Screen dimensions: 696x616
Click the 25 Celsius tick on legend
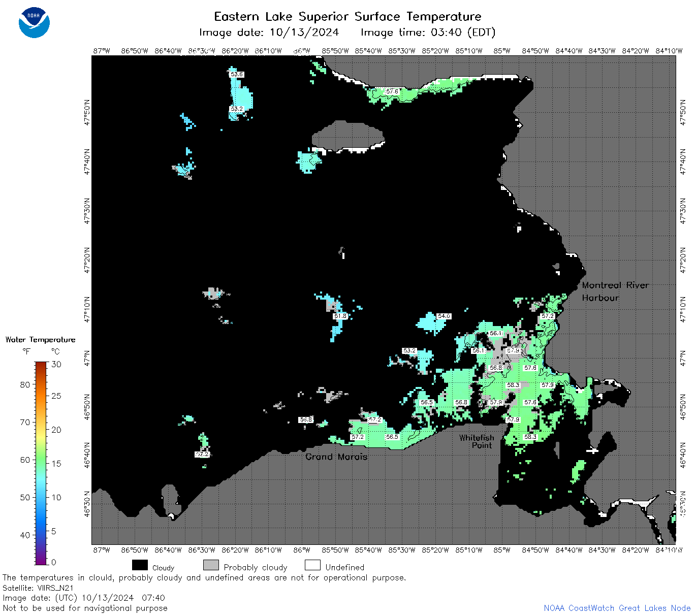coord(56,396)
